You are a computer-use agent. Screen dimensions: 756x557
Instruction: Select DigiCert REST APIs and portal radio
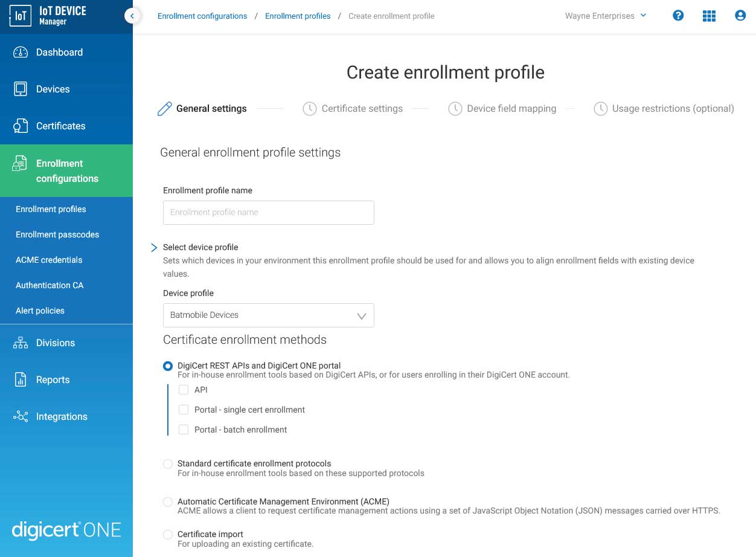tap(168, 366)
